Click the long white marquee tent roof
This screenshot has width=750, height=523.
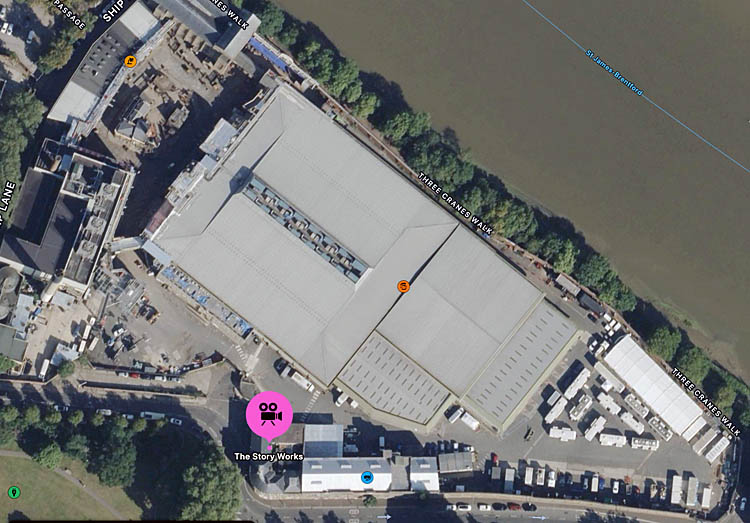pos(653,384)
